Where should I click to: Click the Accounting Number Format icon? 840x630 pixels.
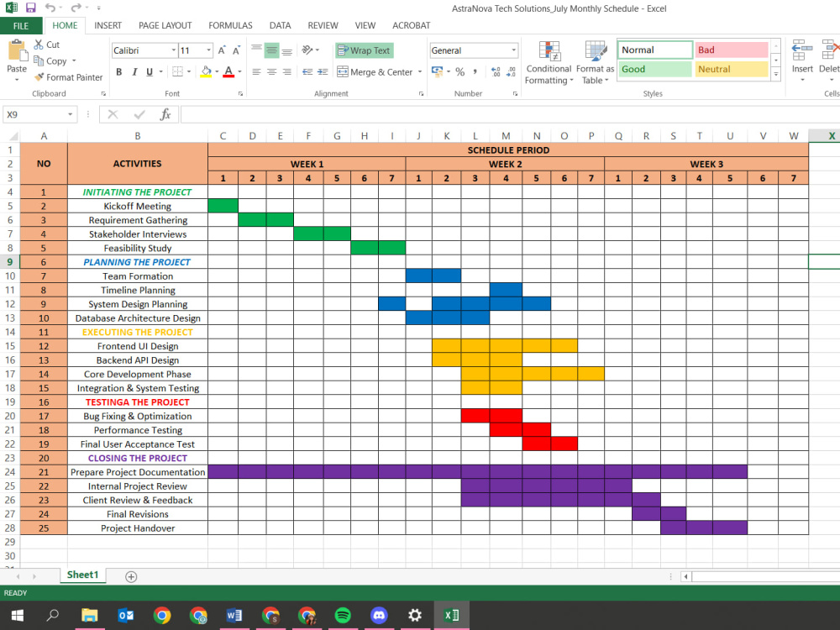click(437, 71)
